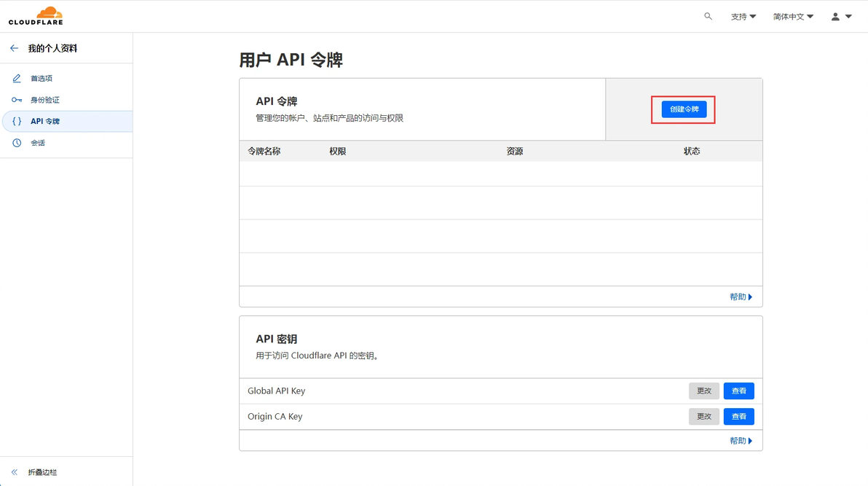This screenshot has width=868, height=486.
Task: Click 更改 for Origin CA Key
Action: tap(703, 417)
